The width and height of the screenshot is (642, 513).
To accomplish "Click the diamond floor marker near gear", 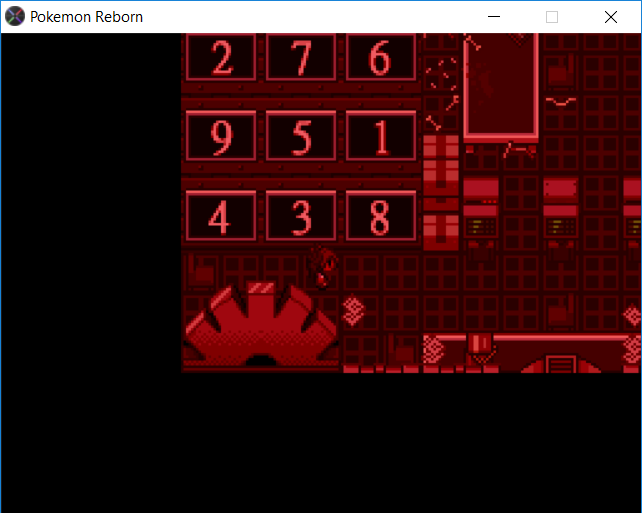I will pyautogui.click(x=353, y=311).
